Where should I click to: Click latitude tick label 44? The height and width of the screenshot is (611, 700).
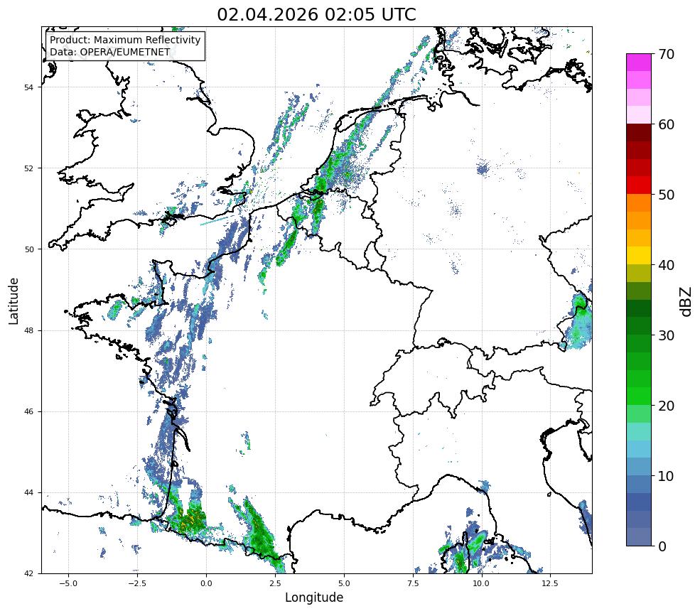coord(28,493)
